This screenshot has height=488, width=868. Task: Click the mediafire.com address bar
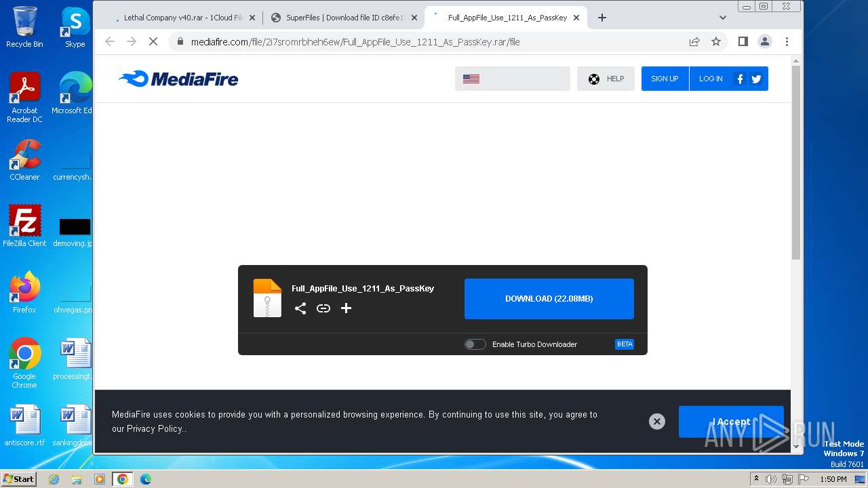coord(434,41)
